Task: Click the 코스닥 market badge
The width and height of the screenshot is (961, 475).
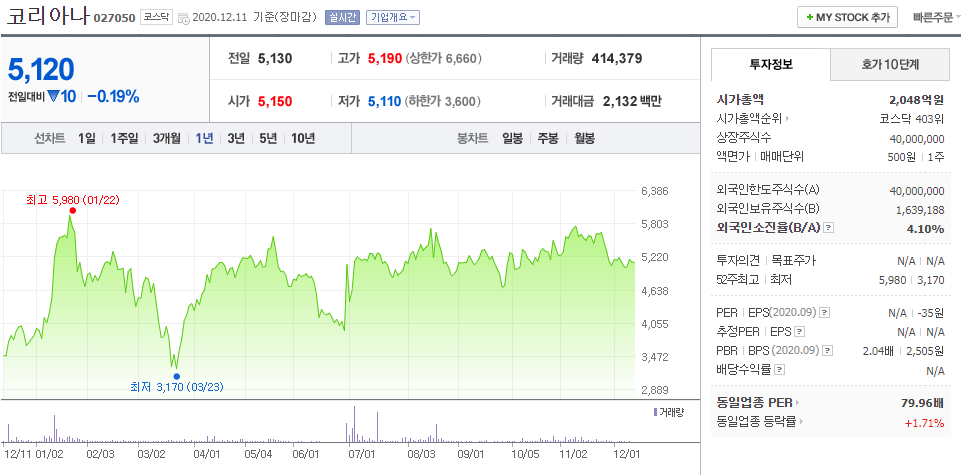Action: 156,18
